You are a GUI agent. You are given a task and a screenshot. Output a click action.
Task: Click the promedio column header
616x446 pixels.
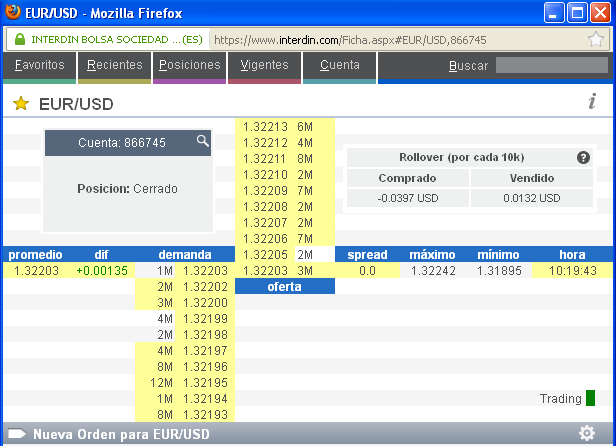(x=35, y=255)
